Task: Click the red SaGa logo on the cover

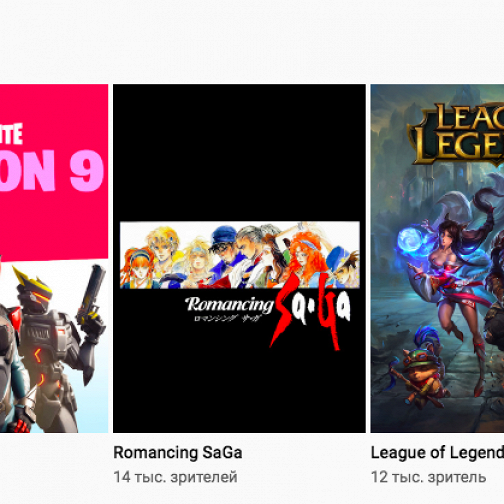Action: point(310,312)
